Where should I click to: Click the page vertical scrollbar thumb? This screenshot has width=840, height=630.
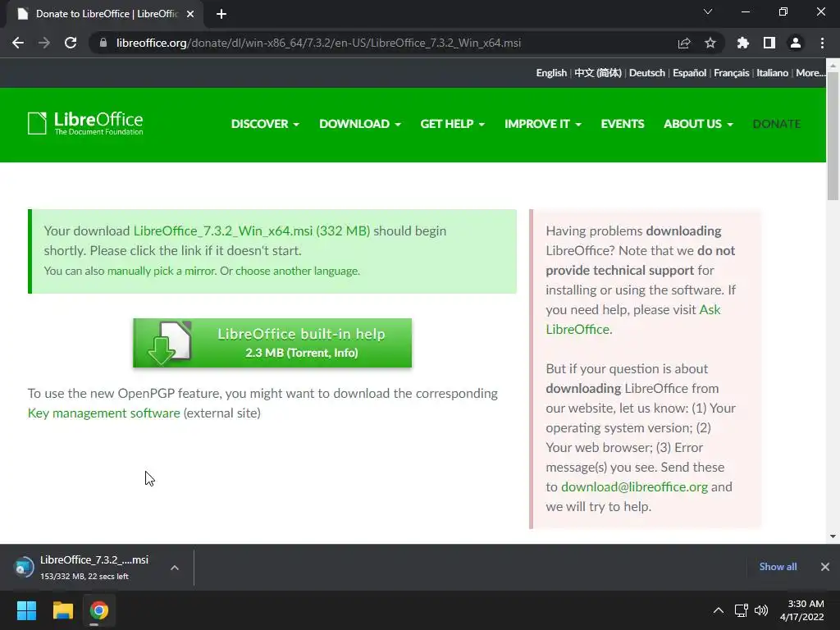point(833,135)
